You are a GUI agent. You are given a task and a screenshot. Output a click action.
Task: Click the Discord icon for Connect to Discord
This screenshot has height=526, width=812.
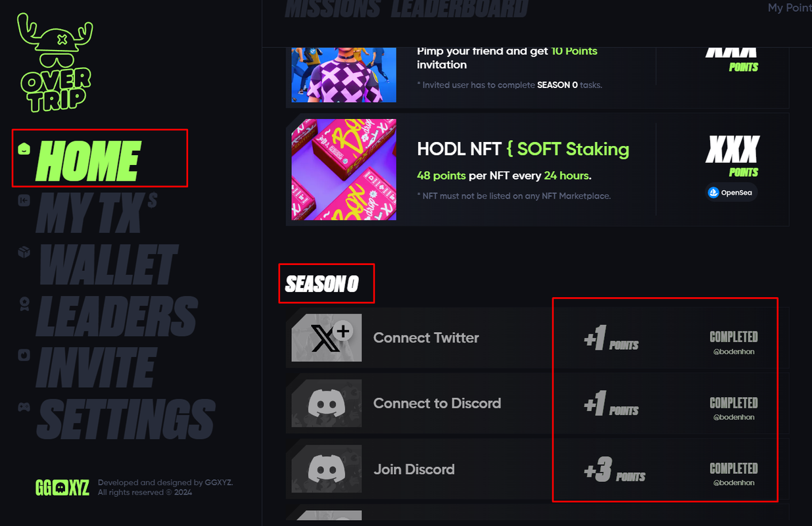tap(327, 403)
